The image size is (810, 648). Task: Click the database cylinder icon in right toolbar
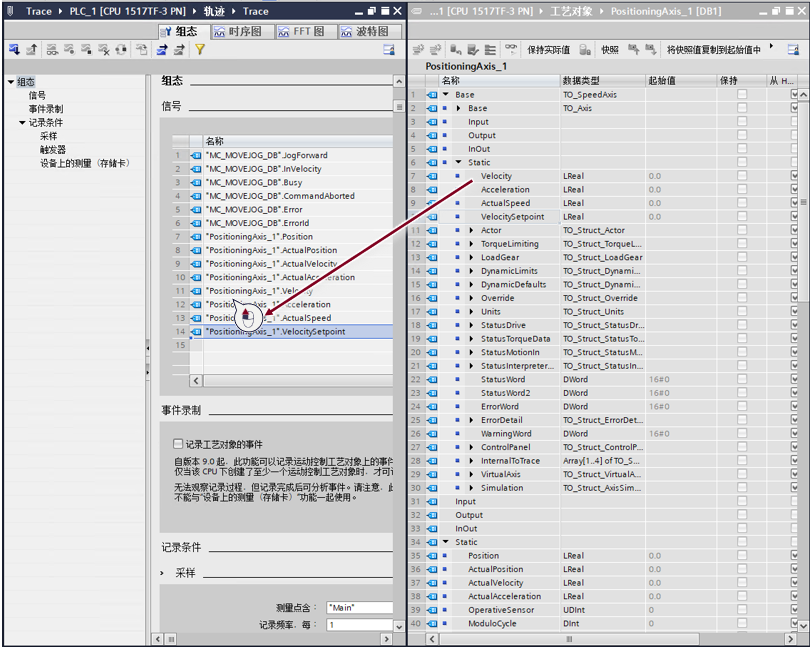pos(456,50)
